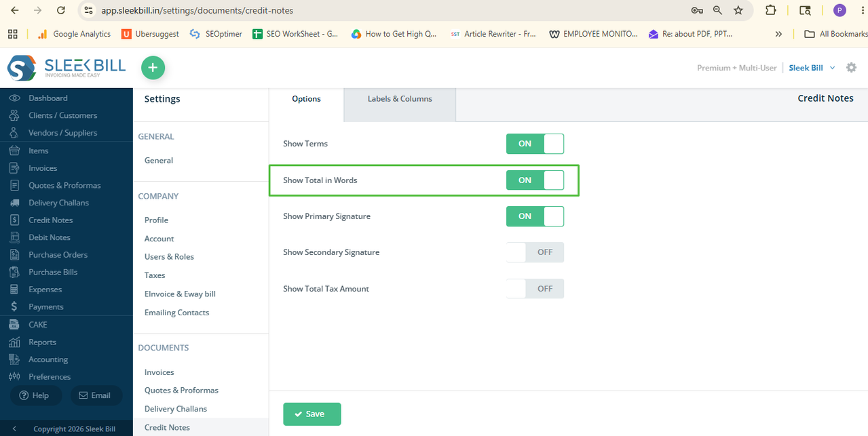The image size is (868, 436).
Task: Open the browser extensions puzzle icon
Action: click(771, 10)
